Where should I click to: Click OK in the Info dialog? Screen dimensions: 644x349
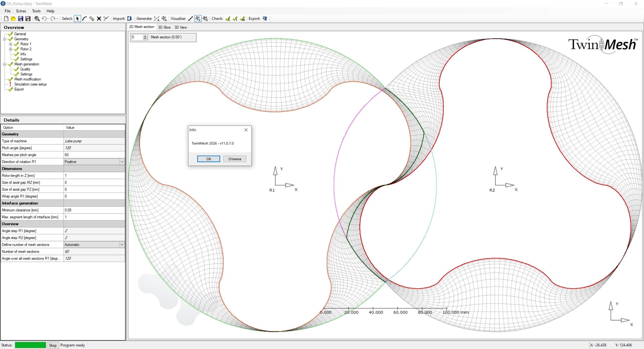tap(209, 159)
